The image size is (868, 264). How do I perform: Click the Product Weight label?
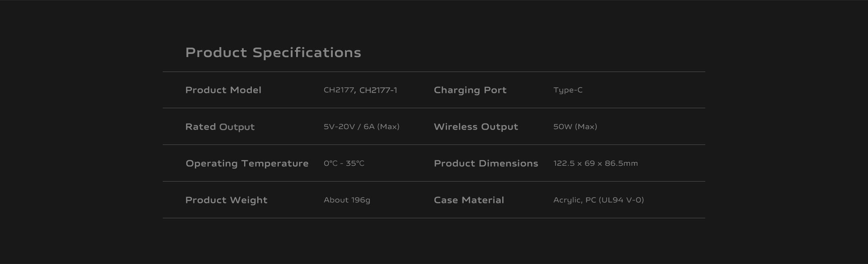point(226,200)
